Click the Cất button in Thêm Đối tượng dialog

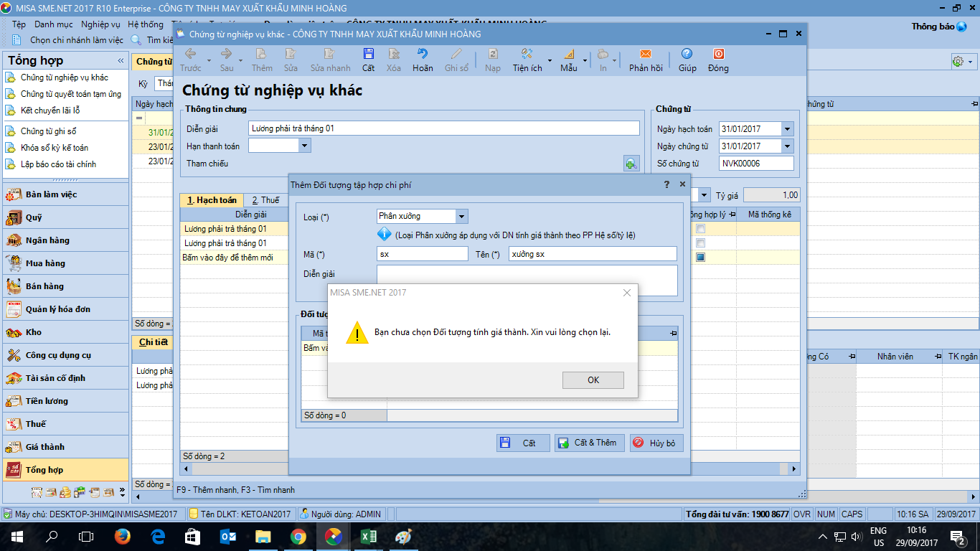coord(523,443)
